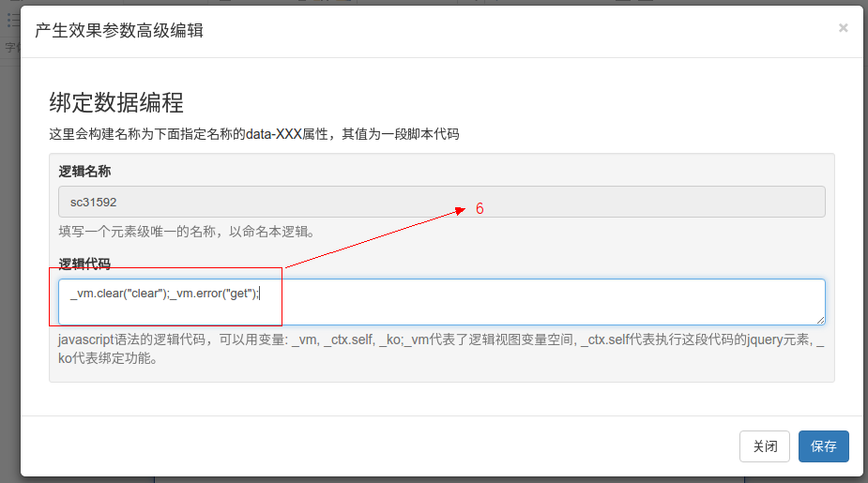Click the 逻辑代码 label
This screenshot has width=868, height=483.
click(84, 264)
